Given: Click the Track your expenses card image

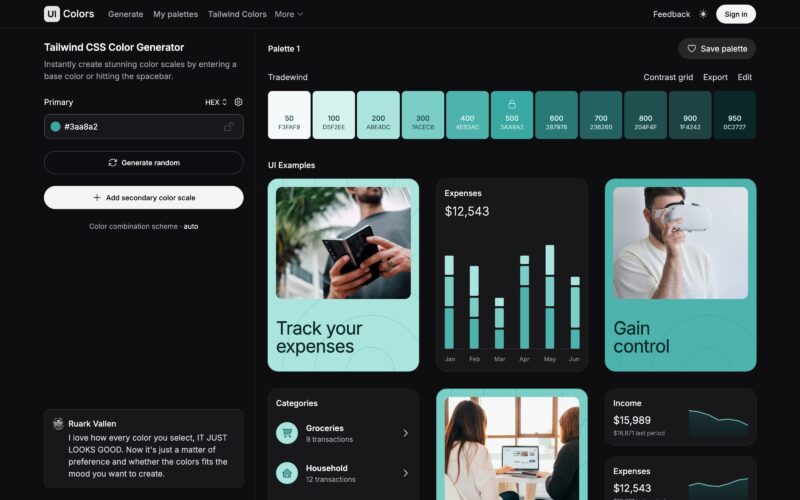Looking at the screenshot, I should pos(343,243).
